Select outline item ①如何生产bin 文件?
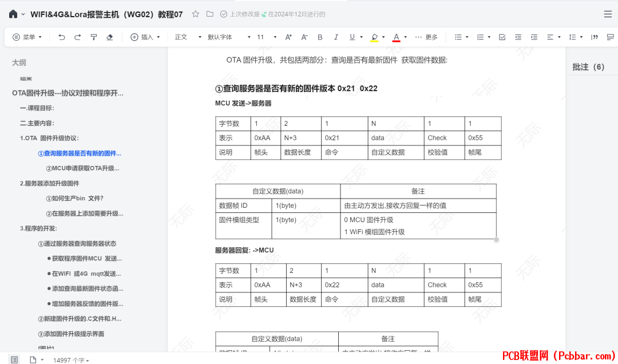 (74, 199)
